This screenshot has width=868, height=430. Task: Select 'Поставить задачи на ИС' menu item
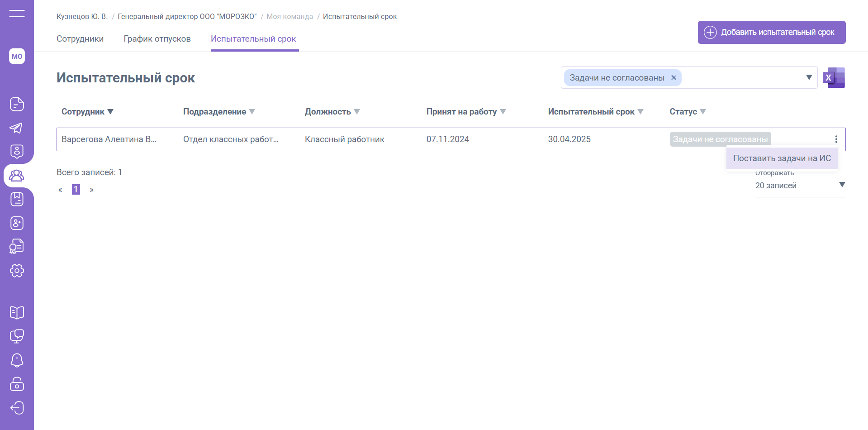click(x=782, y=158)
